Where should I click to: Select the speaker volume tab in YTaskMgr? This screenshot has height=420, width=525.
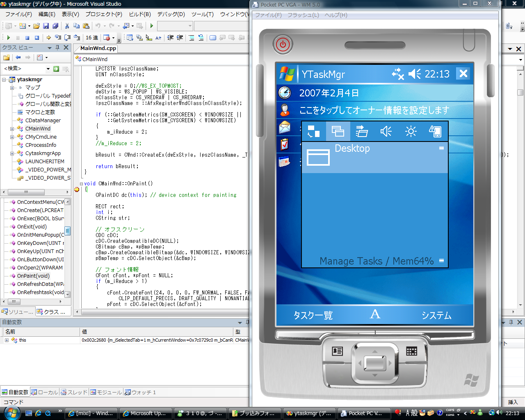pos(386,131)
